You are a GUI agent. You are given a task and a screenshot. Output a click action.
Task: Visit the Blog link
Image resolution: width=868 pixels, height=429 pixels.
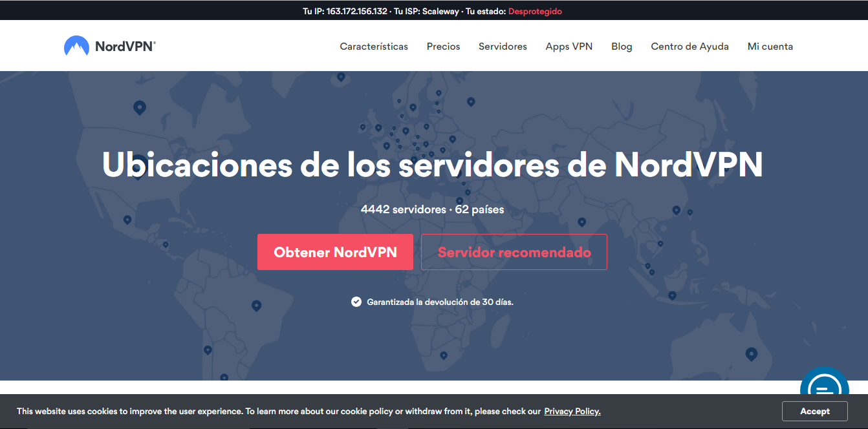pos(622,47)
